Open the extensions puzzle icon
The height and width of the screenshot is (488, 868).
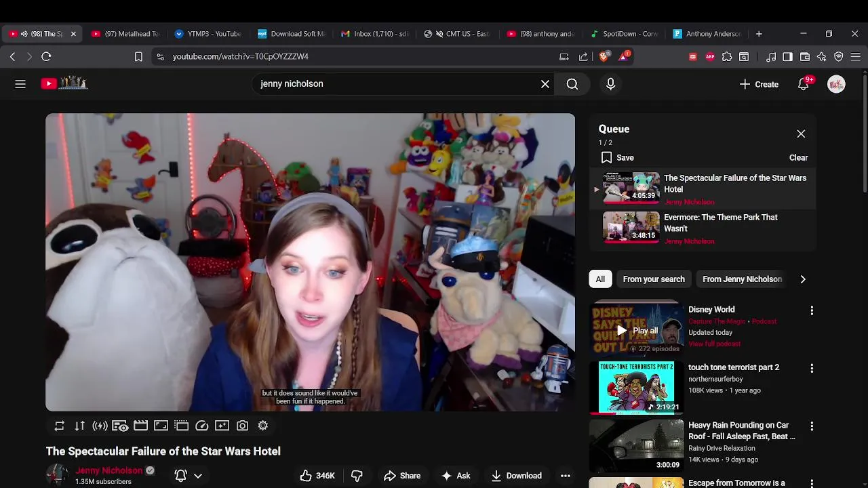click(727, 57)
